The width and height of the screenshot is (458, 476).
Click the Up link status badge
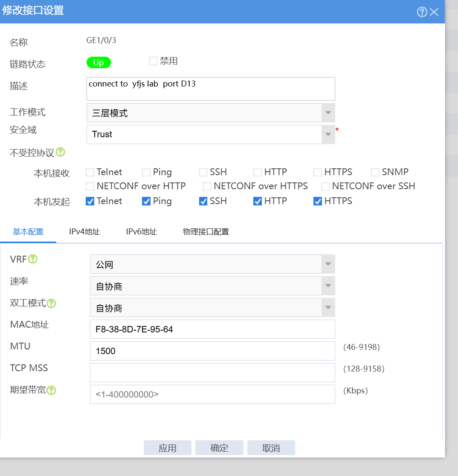[99, 63]
